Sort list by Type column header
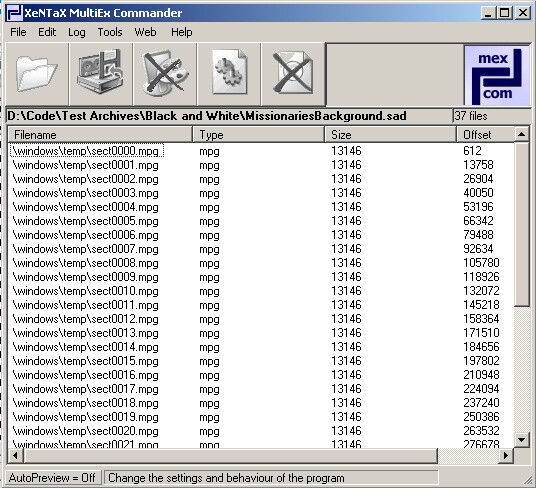536x488 pixels. click(258, 134)
